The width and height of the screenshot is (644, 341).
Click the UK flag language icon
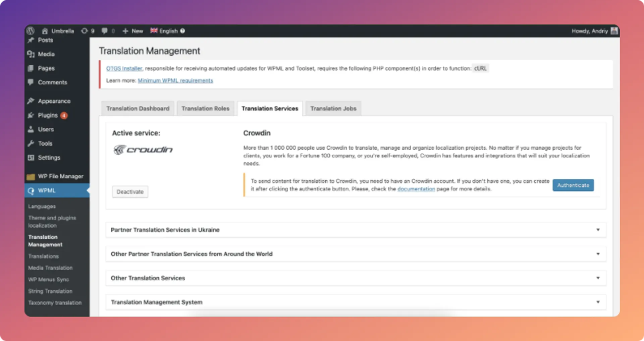(x=154, y=31)
